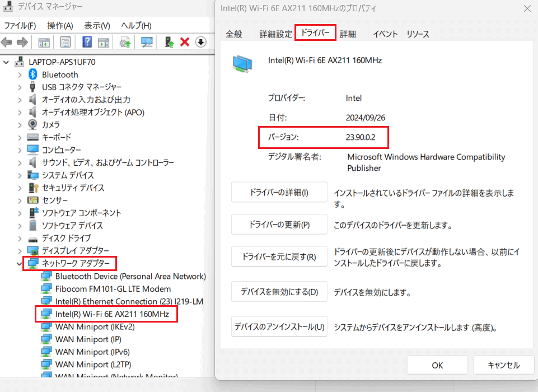This screenshot has width=538, height=392.
Task: Click the コンピューター monitor icon
Action: tap(33, 150)
